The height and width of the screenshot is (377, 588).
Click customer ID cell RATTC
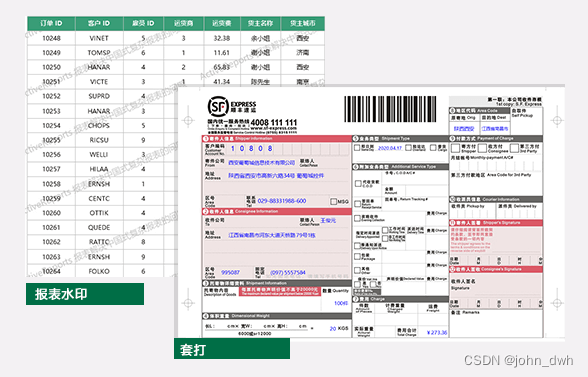point(99,242)
